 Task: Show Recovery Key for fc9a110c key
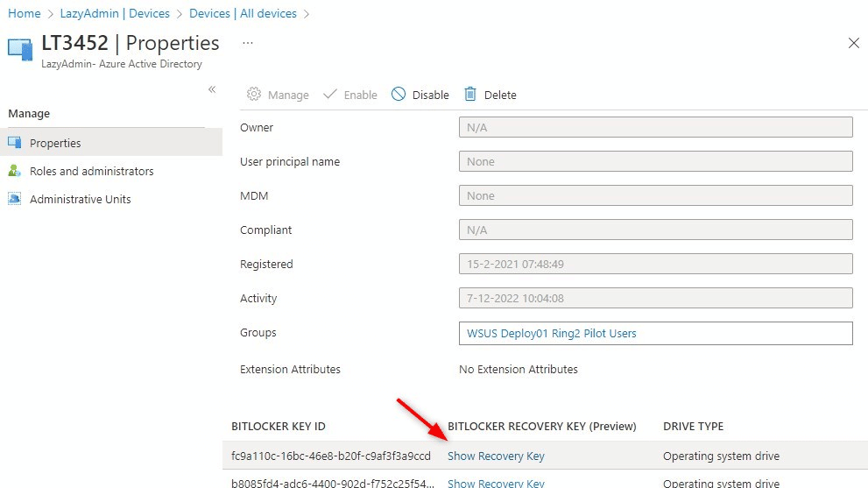(496, 456)
